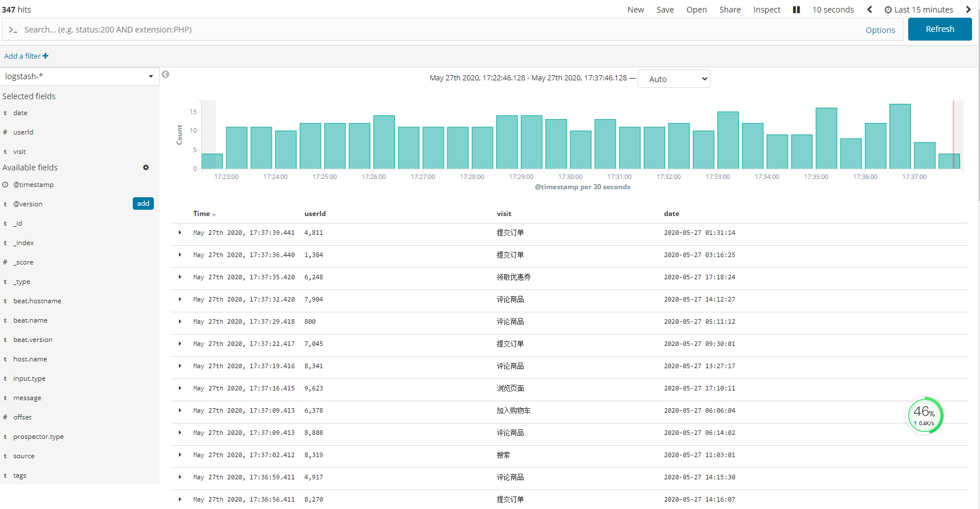
Task: Click New in the top menu
Action: [635, 10]
